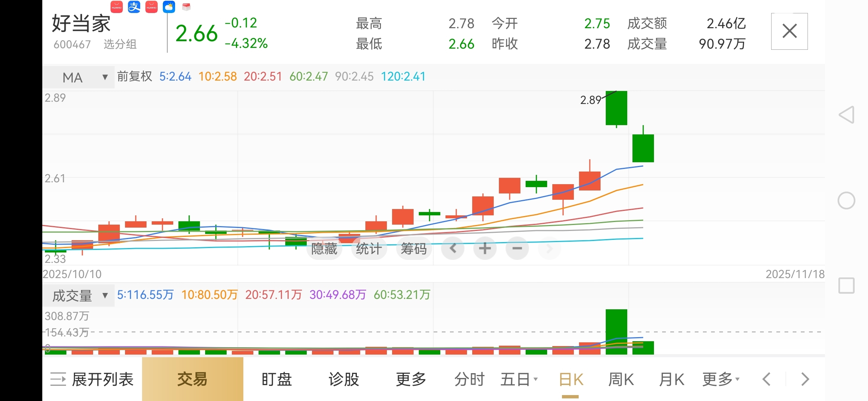Screen dimensions: 868x401
Task: Tap the Android home circle
Action: click(x=846, y=201)
